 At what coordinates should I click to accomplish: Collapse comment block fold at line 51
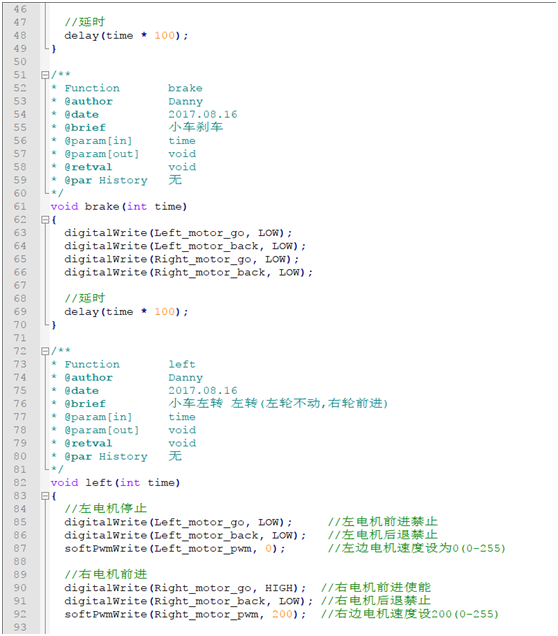point(45,75)
